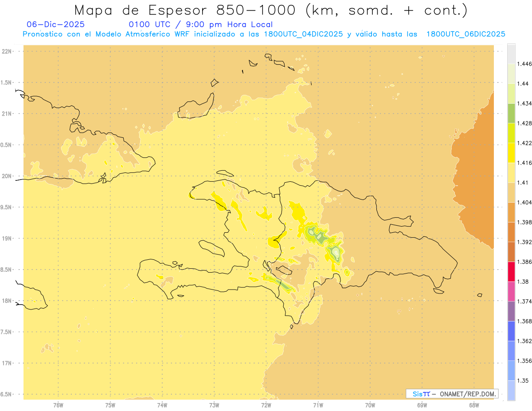Viewport: 532px width, 411px height.
Task: Click the '72W' longitude label
Action: (266, 405)
